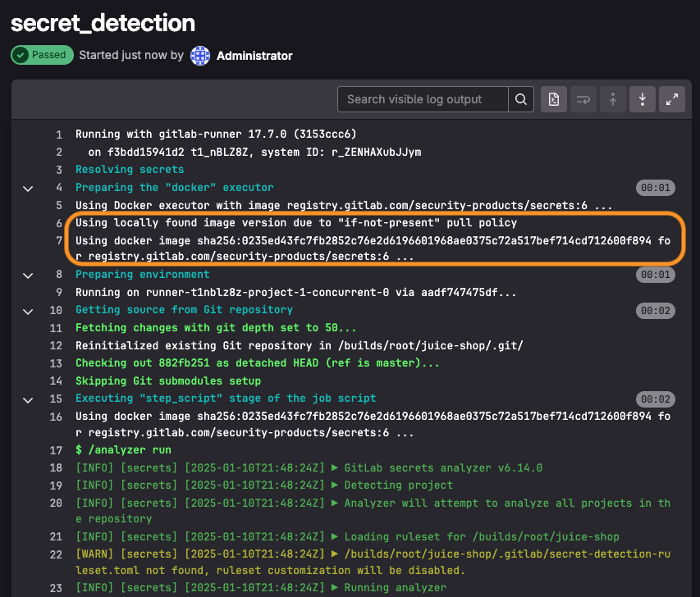
Task: Show the complete raw log
Action: tap(554, 99)
